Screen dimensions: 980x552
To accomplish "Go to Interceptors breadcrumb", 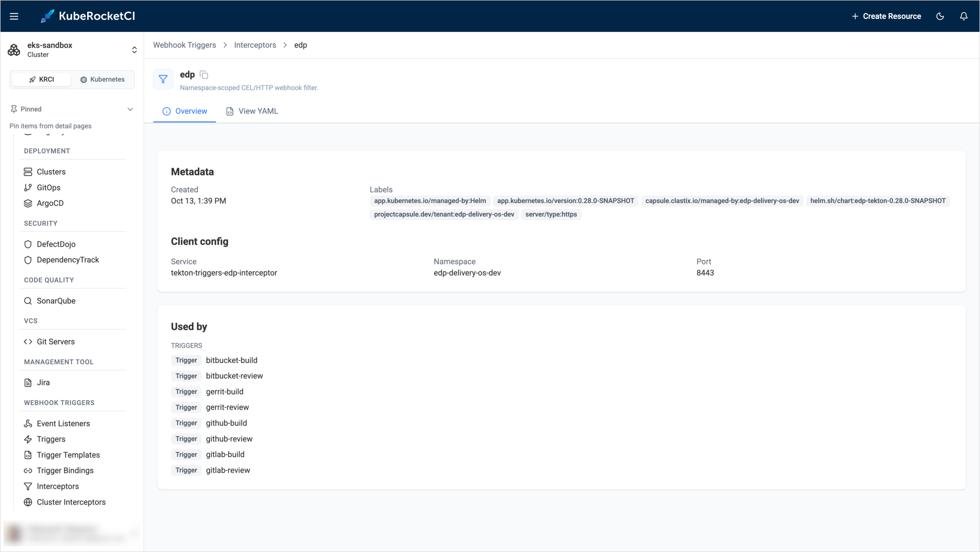I will [x=255, y=45].
